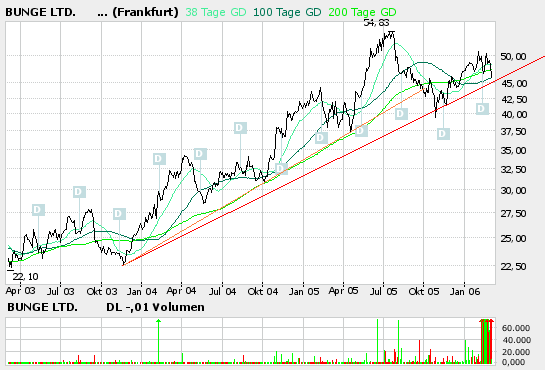Click the 30,00 price axis label
The height and width of the screenshot is (370, 545).
tap(513, 191)
